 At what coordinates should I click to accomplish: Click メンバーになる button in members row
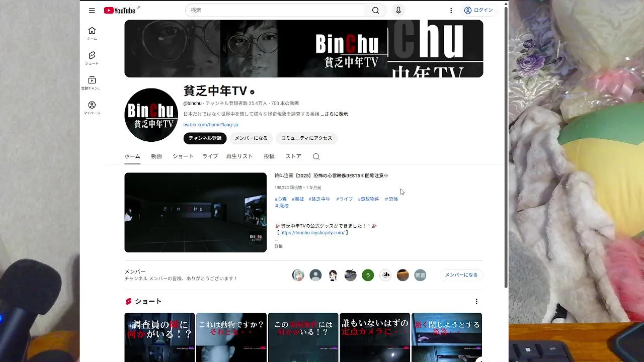click(461, 275)
